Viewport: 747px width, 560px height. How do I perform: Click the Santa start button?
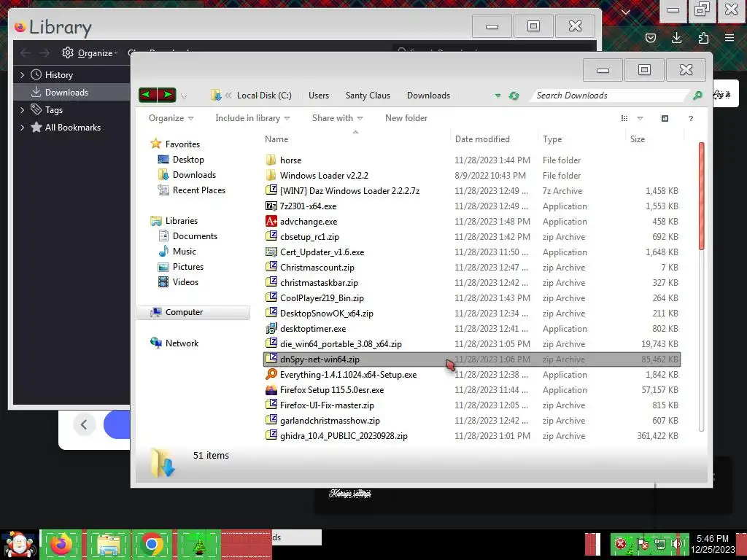pyautogui.click(x=19, y=545)
